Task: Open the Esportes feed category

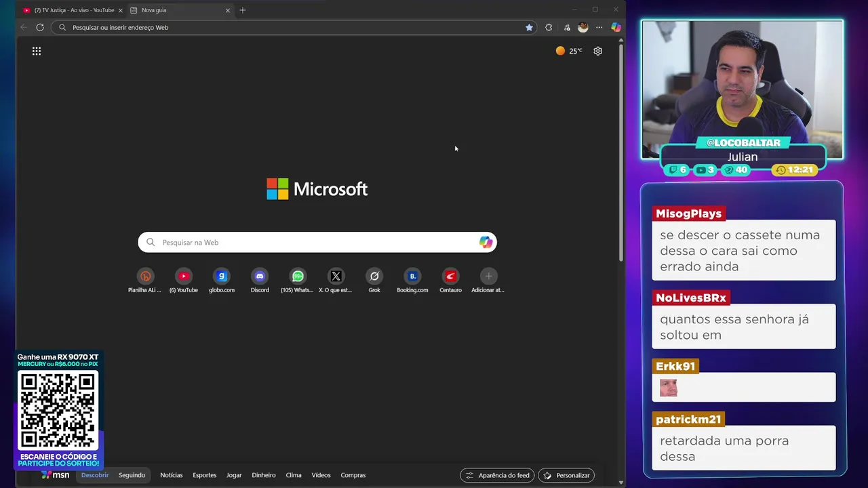Action: tap(205, 475)
